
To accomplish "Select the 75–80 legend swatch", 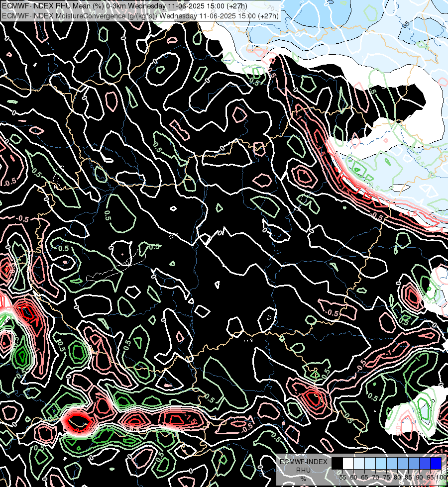I will (x=392, y=463).
